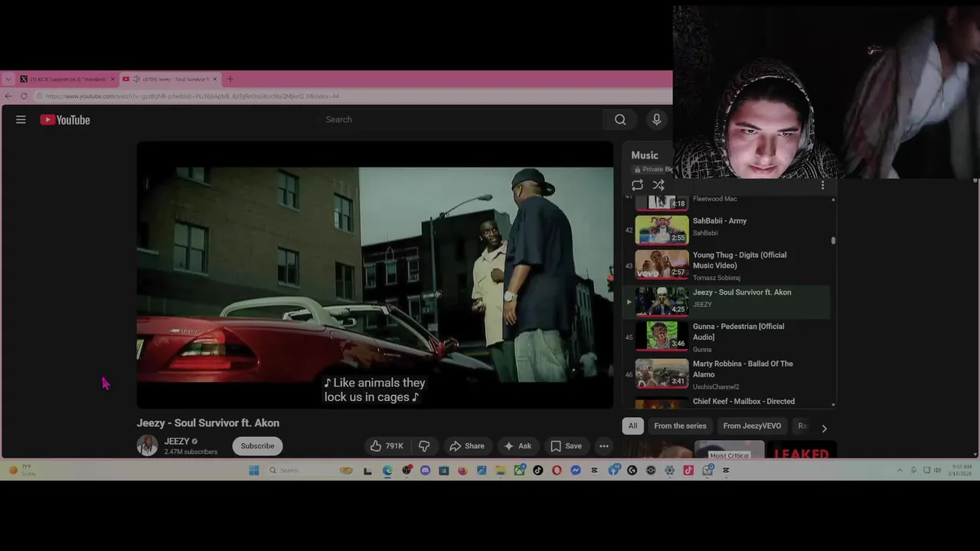Open the Ask AI button
This screenshot has height=551, width=980.
pyautogui.click(x=518, y=446)
